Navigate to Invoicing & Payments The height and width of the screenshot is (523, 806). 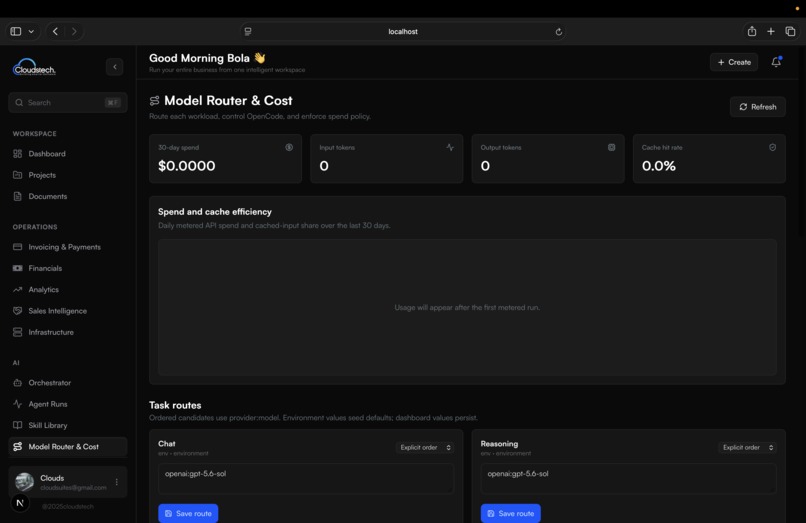pyautogui.click(x=68, y=247)
